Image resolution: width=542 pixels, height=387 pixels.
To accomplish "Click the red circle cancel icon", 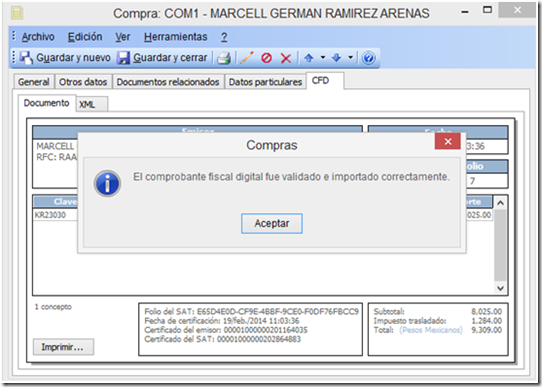I will click(266, 58).
